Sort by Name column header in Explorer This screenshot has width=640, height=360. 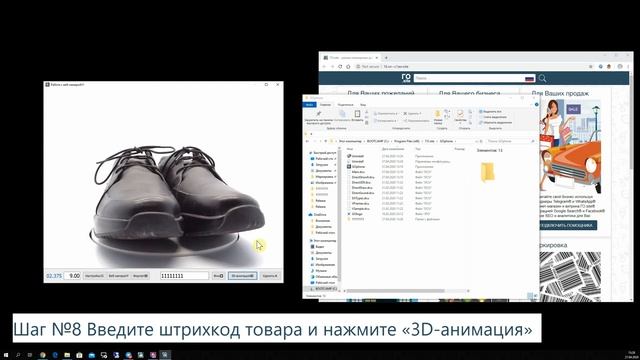point(350,149)
